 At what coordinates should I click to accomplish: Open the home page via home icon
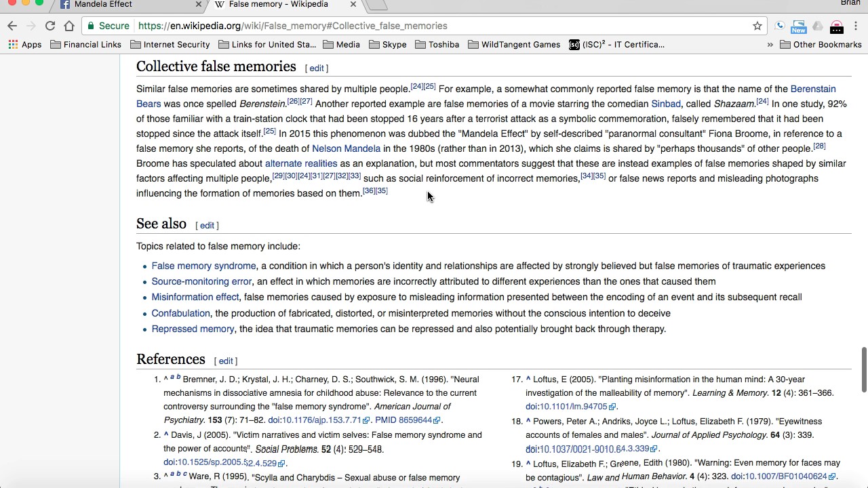pos(69,26)
